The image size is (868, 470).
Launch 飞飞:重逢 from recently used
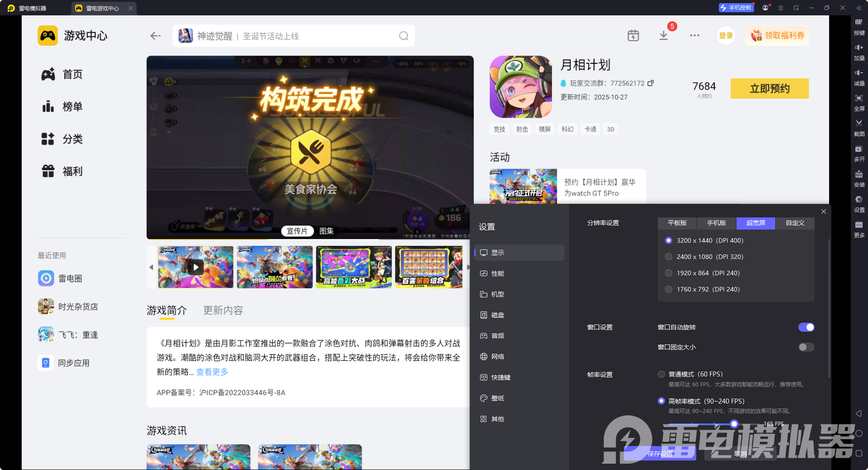tap(68, 335)
